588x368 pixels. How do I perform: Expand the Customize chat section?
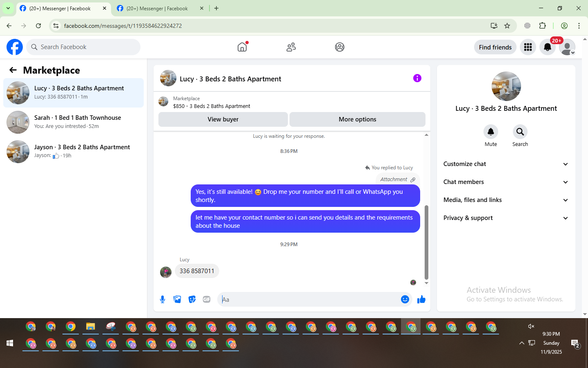click(506, 164)
